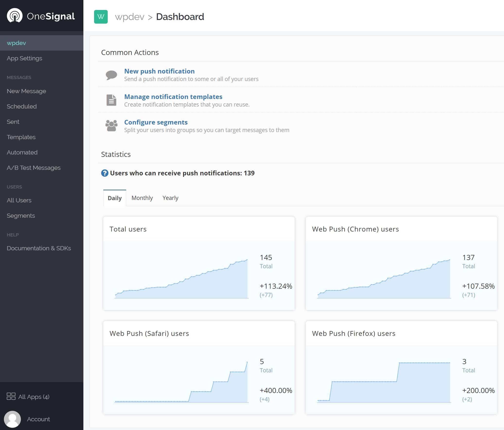Viewport: 504px width, 430px height.
Task: Select the Daily statistics tab
Action: (x=114, y=198)
